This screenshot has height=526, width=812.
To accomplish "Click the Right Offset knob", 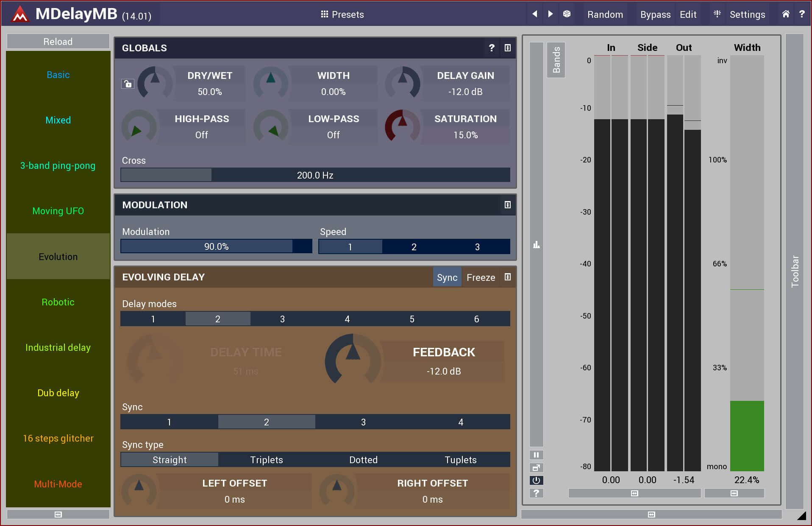I will (x=336, y=491).
